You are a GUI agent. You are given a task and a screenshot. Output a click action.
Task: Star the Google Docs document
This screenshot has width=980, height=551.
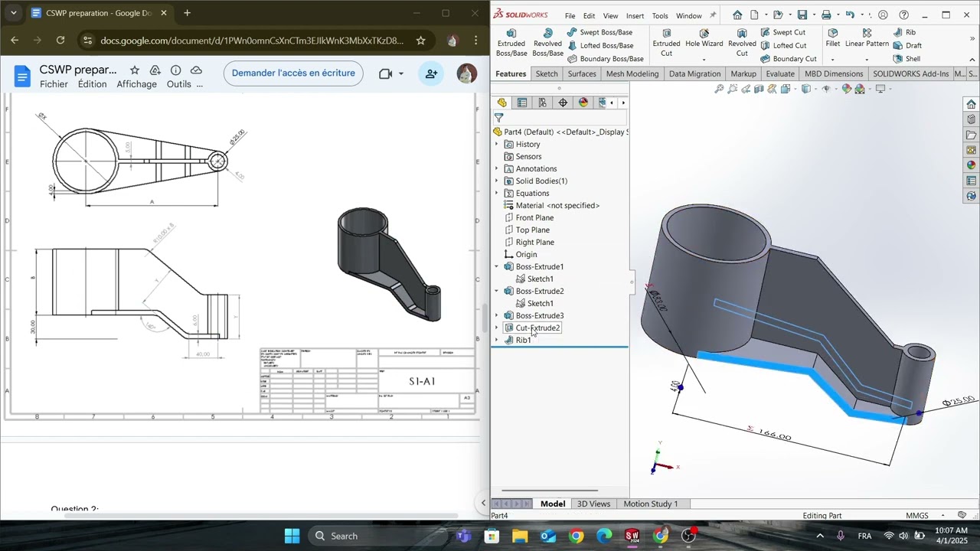[x=135, y=70]
